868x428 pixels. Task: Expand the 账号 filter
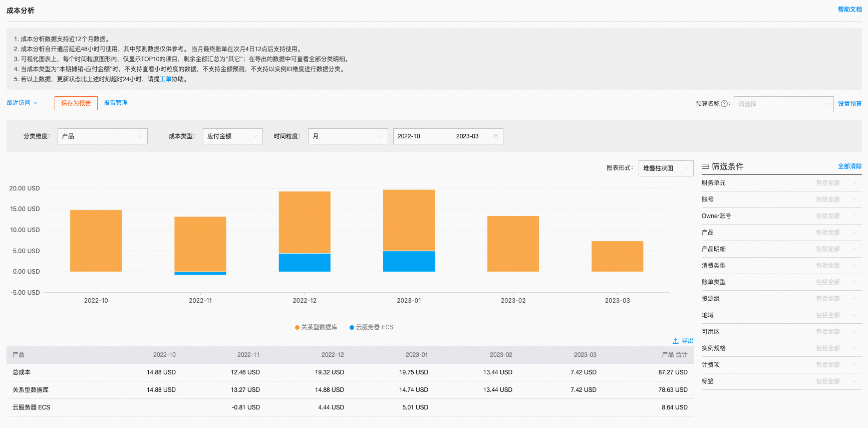[782, 199]
